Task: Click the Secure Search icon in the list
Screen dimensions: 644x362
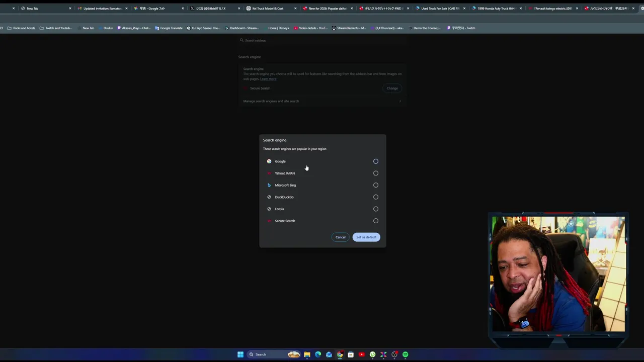Action: coord(269,221)
